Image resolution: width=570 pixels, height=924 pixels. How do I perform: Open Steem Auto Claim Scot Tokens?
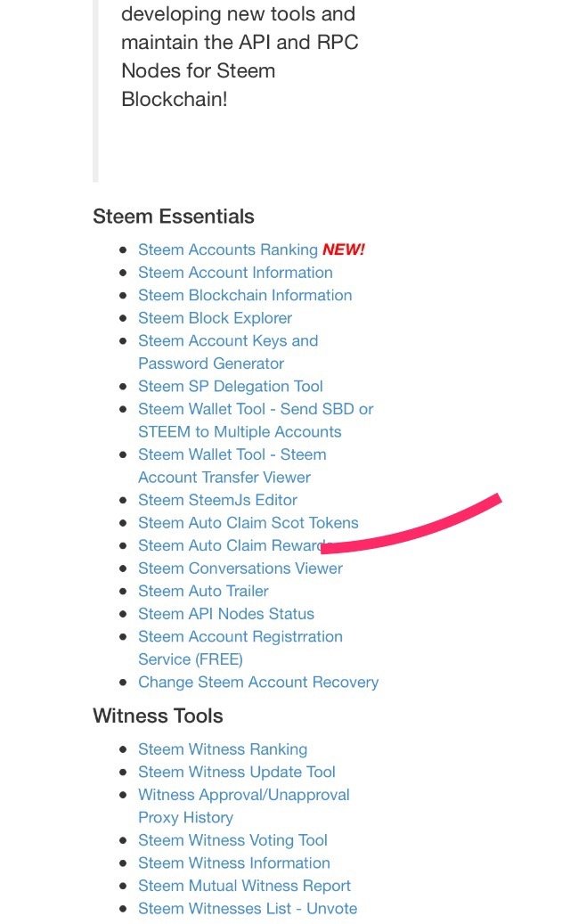pos(248,523)
